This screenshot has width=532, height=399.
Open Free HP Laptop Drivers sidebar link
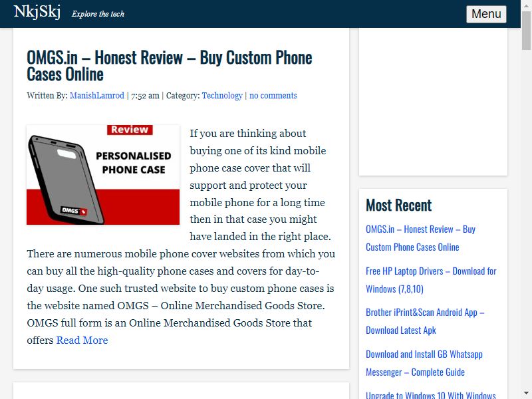(x=431, y=280)
